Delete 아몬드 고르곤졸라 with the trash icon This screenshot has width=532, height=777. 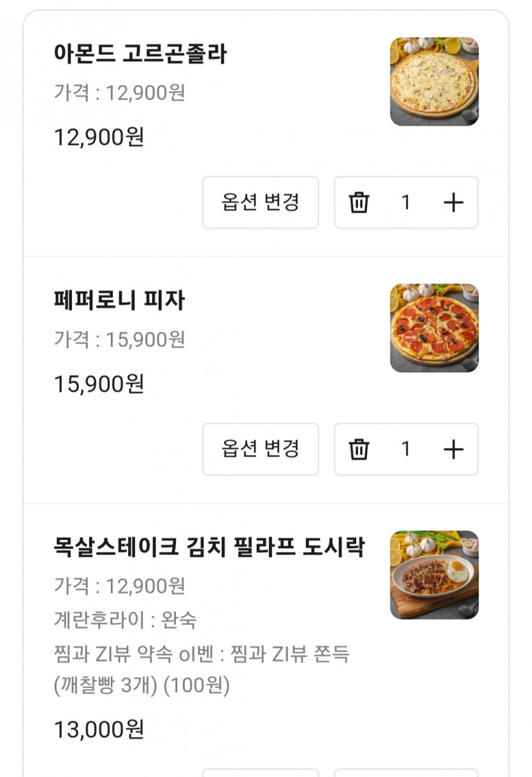(x=359, y=203)
